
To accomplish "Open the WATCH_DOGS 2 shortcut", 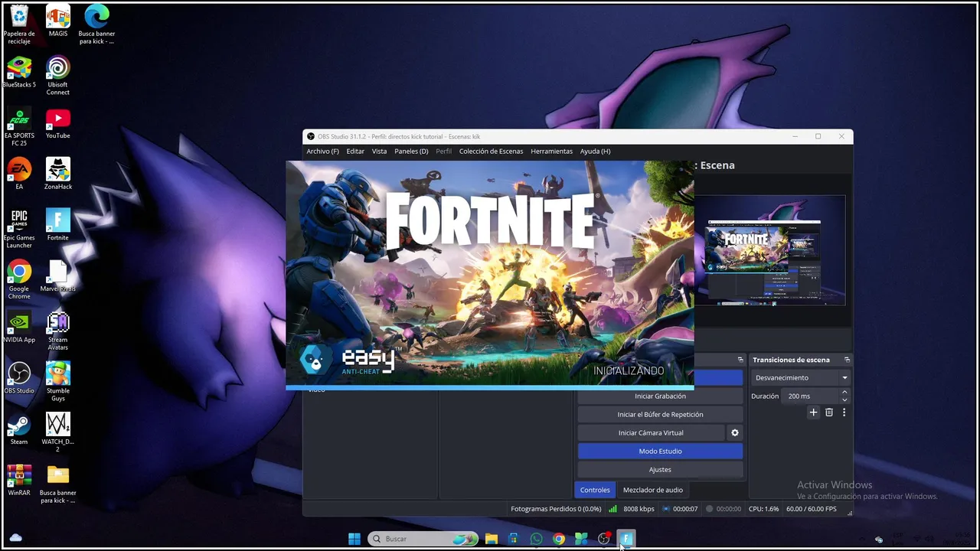I will pyautogui.click(x=57, y=433).
